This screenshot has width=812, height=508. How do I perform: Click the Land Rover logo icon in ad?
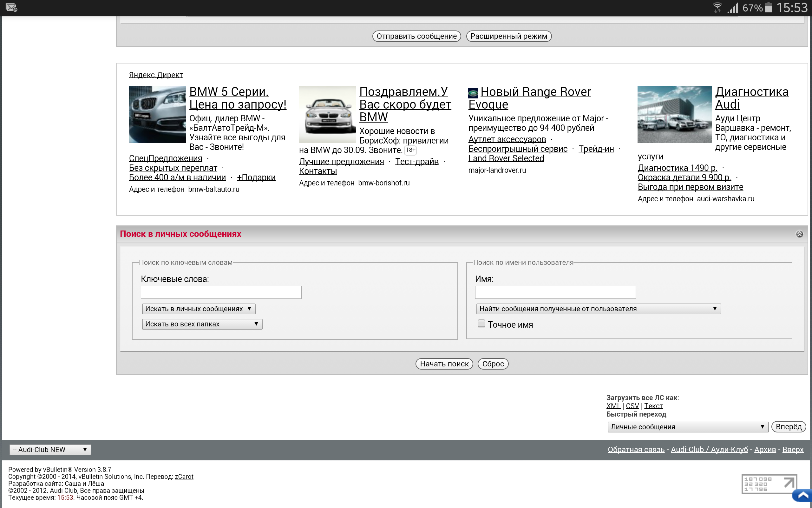point(473,93)
